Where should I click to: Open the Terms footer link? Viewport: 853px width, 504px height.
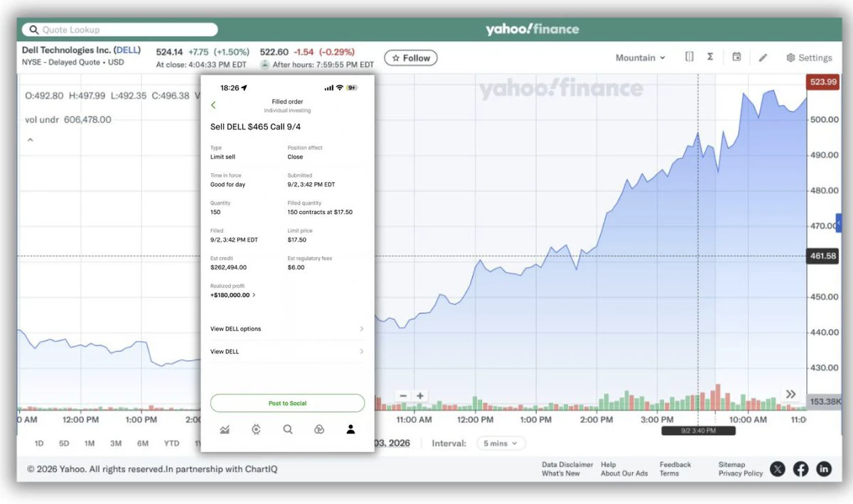pyautogui.click(x=669, y=473)
